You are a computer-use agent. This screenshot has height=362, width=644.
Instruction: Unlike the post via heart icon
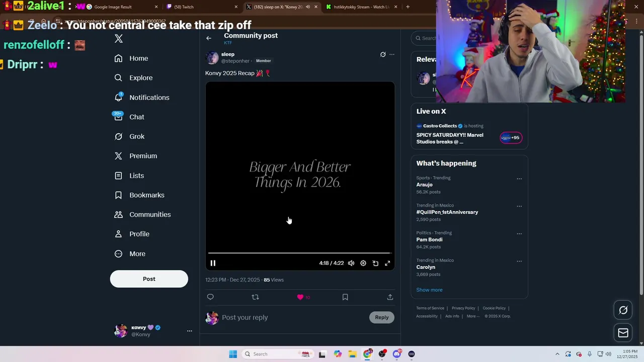click(x=300, y=297)
